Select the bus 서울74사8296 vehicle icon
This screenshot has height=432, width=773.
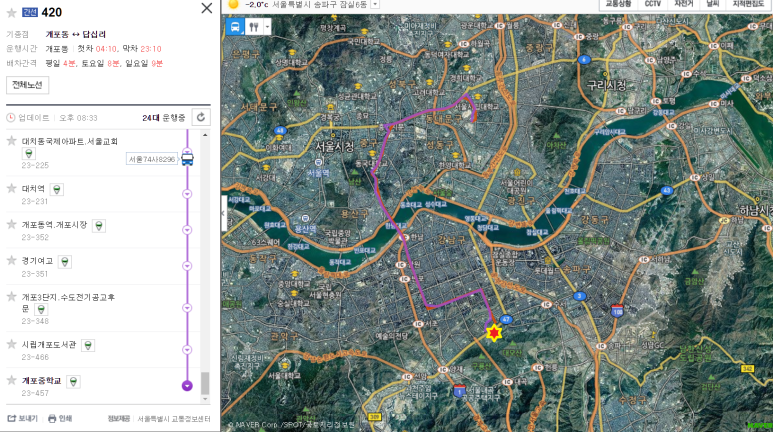click(x=187, y=159)
